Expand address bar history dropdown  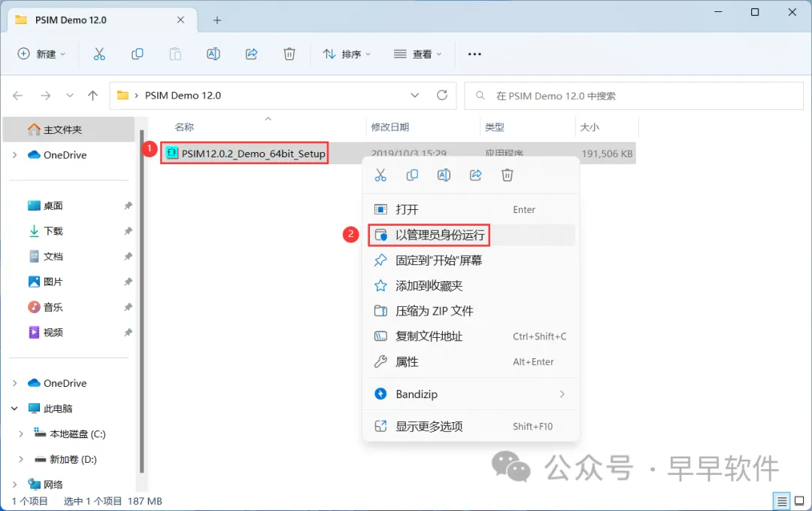click(415, 96)
